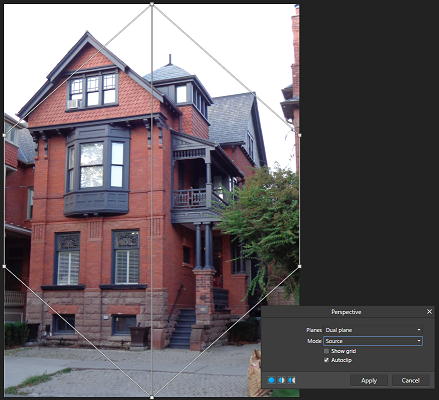Viewport: 439px width, 400px height.
Task: Select the upper left edge perspective handle
Action: tap(4, 135)
